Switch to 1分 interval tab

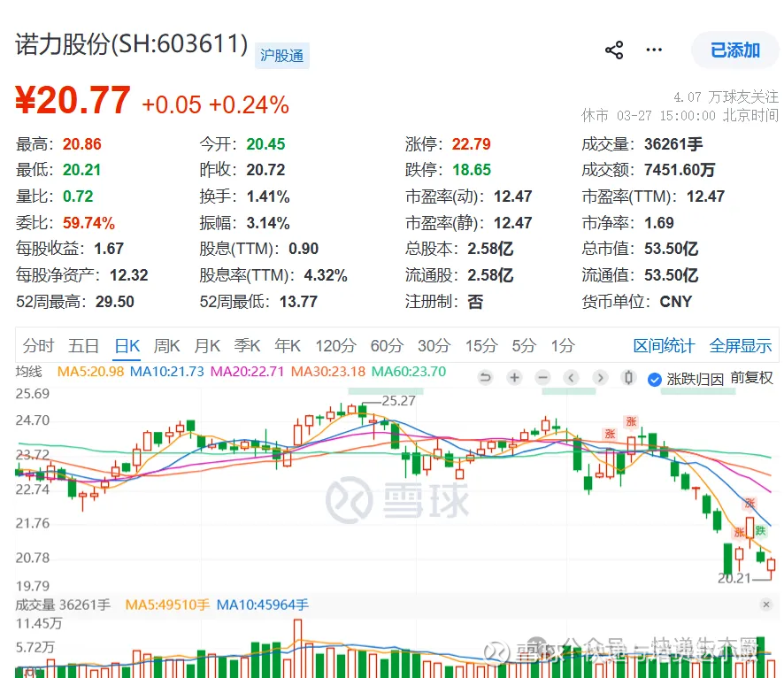(563, 345)
